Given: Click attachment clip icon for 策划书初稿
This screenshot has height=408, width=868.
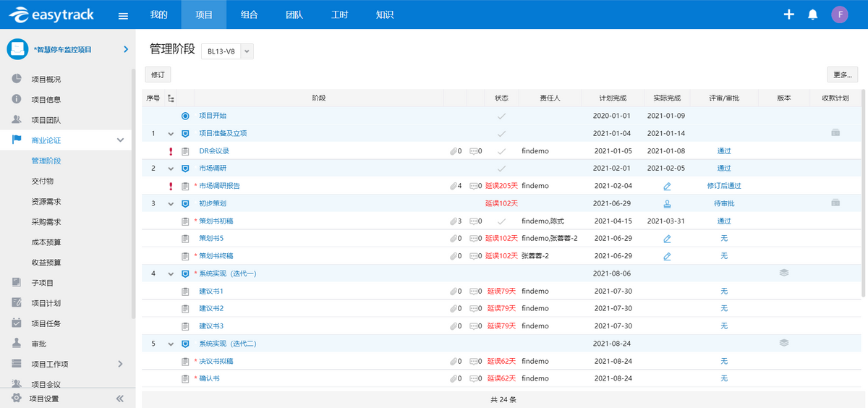Looking at the screenshot, I should tap(454, 221).
